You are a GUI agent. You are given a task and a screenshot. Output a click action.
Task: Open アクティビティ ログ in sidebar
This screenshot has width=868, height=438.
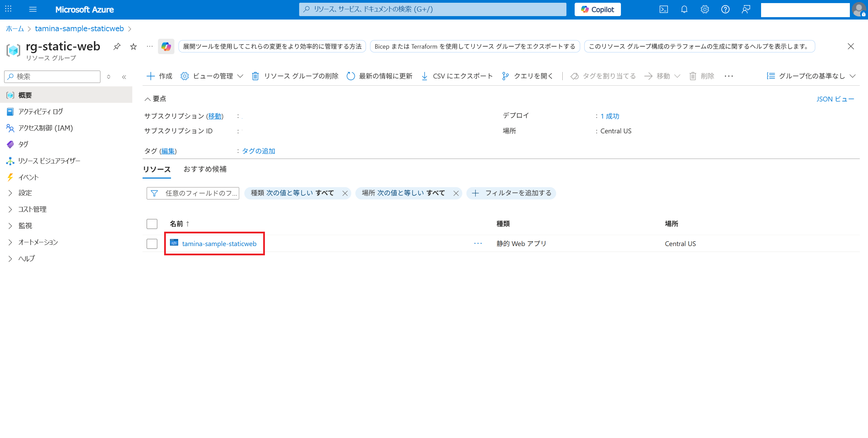40,111
